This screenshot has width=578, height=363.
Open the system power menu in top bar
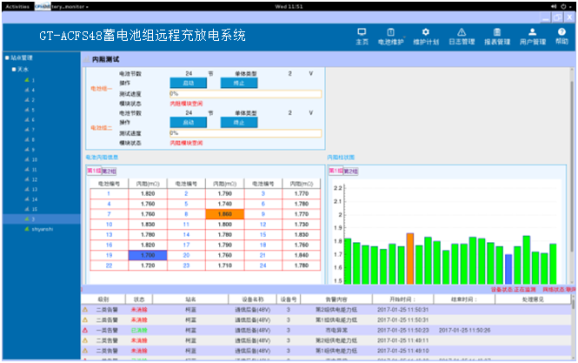[565, 7]
